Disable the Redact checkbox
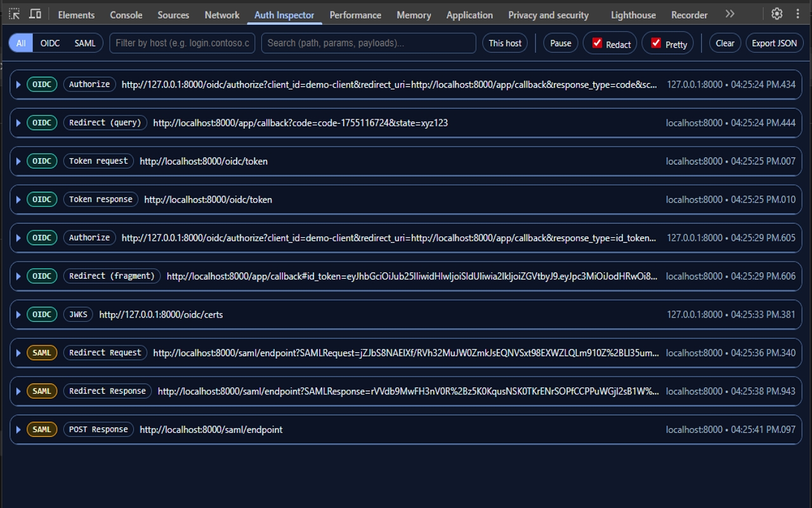Screen dimensions: 812x508 click(597, 43)
